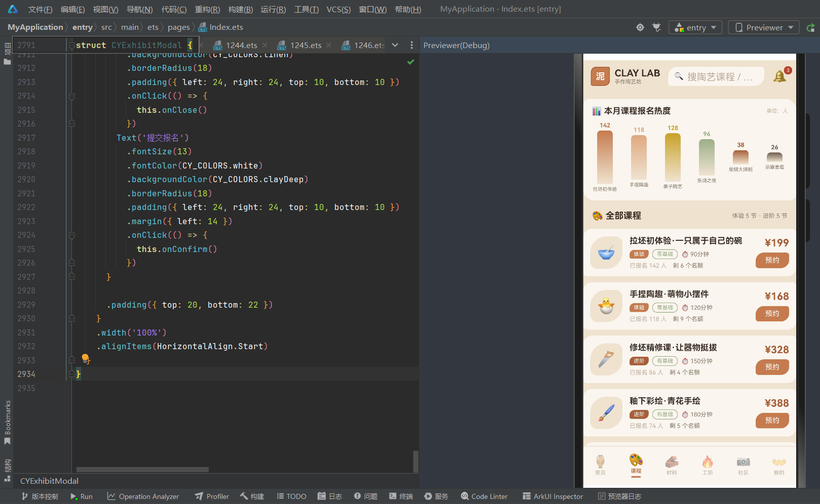
Task: Click 预约 for the ¥328 修坯精修课 course
Action: point(772,367)
